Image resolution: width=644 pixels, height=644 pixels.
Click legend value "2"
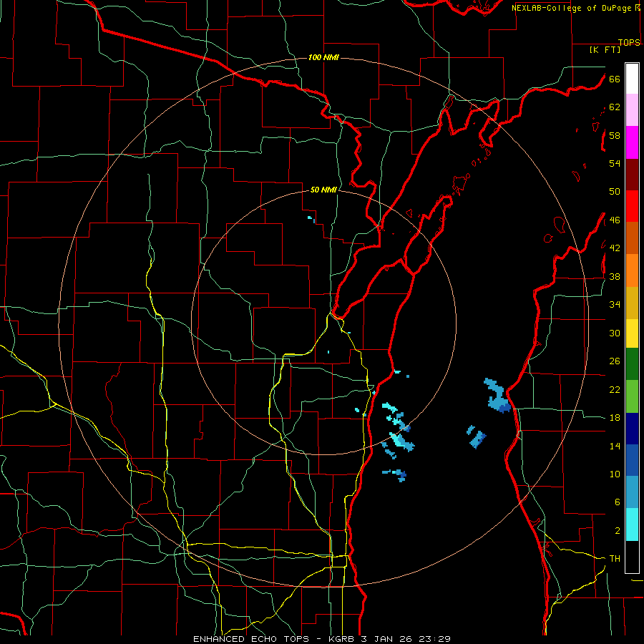(x=618, y=531)
